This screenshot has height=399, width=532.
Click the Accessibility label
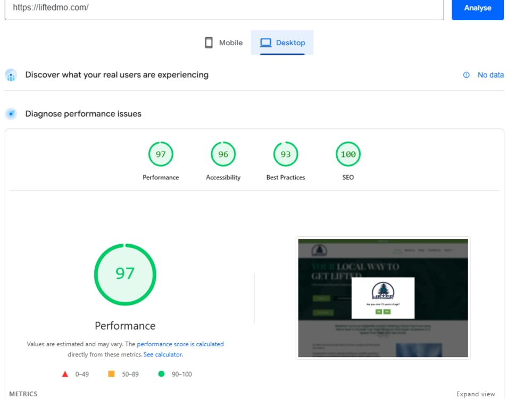[x=223, y=178]
